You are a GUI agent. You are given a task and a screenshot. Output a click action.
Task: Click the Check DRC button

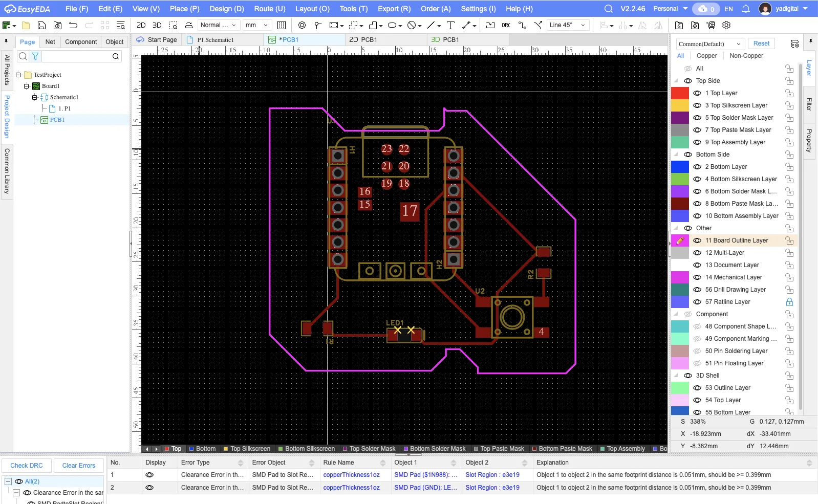[x=27, y=466]
